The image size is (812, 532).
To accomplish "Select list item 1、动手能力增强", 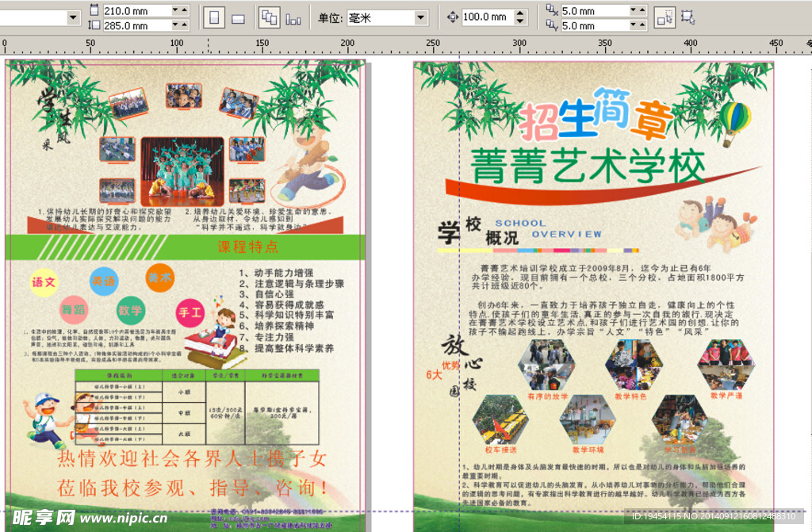I will pos(276,273).
